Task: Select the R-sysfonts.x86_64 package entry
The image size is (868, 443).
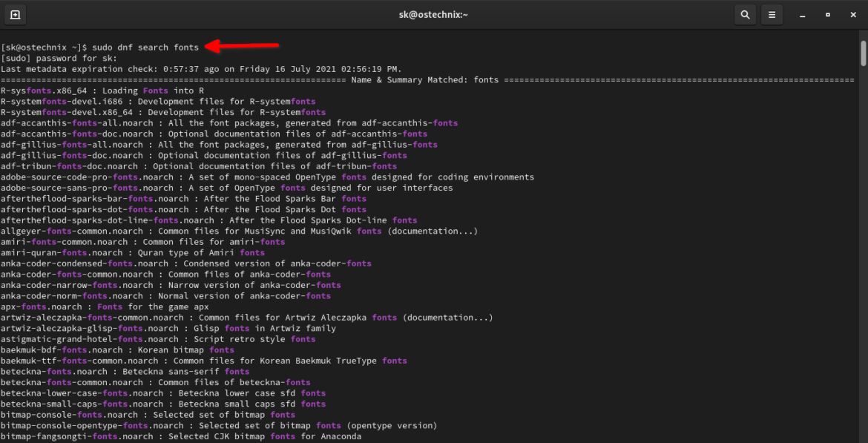Action: pyautogui.click(x=45, y=90)
